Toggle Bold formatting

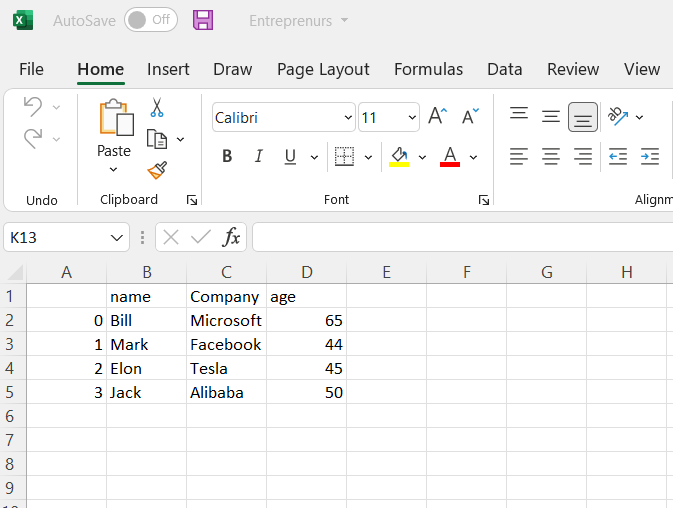(227, 156)
